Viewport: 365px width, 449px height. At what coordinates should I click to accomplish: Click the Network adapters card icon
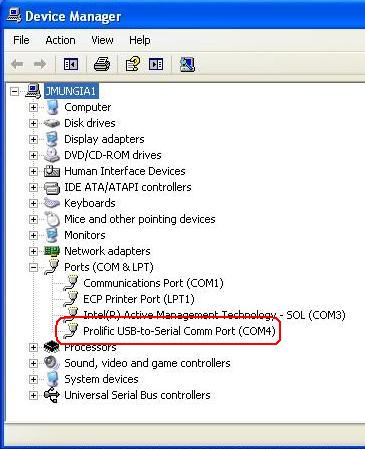(52, 251)
